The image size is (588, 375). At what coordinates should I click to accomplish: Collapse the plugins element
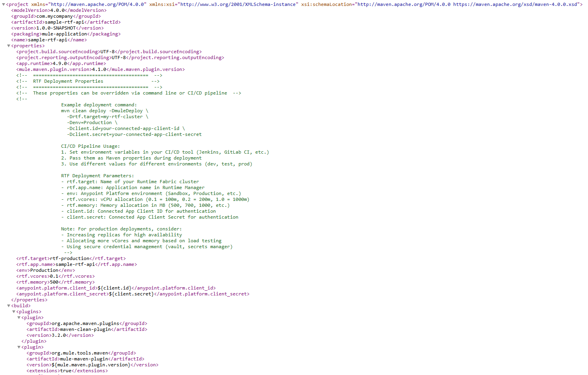14,311
